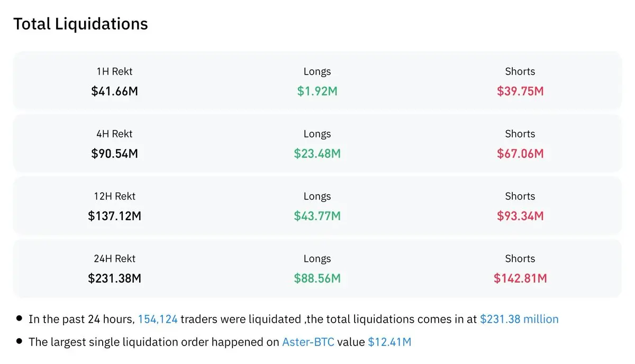Click the 24H Longs value $88.56M

click(x=317, y=278)
